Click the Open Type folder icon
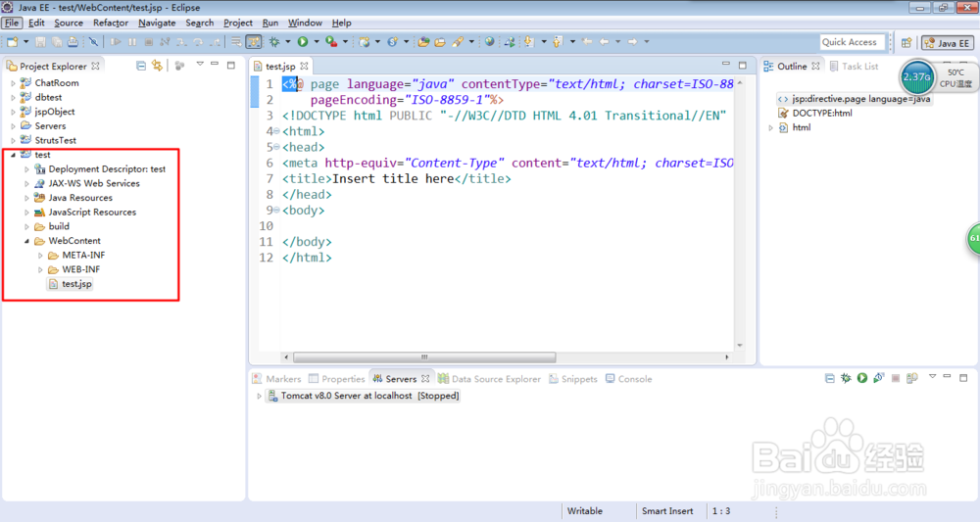Screen dimensions: 980x522 point(423,42)
